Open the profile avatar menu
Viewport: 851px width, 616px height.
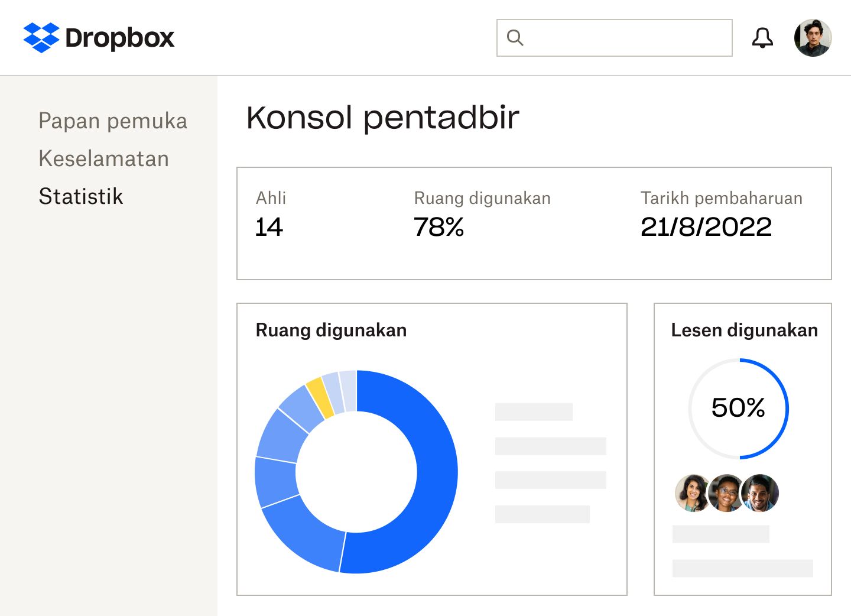click(813, 37)
